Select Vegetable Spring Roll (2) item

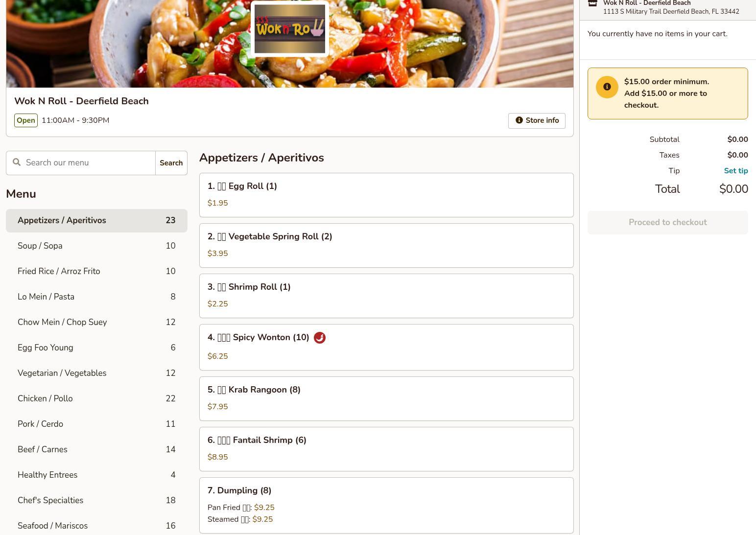pos(386,245)
